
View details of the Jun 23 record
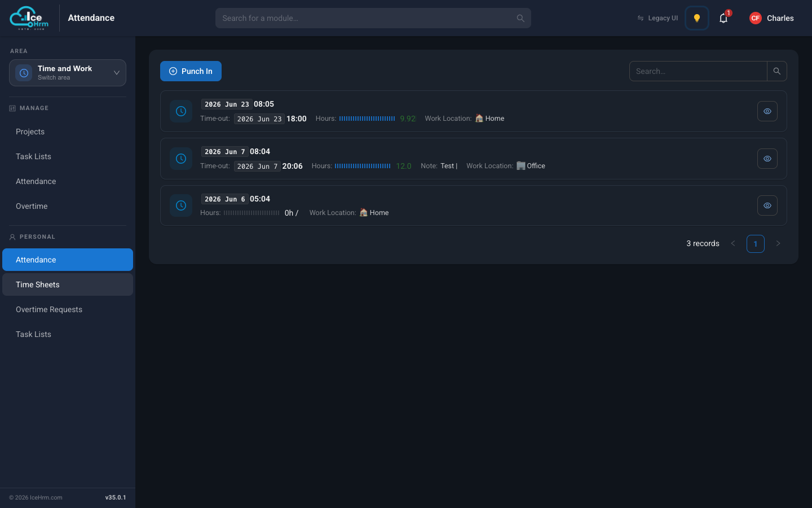click(x=767, y=111)
